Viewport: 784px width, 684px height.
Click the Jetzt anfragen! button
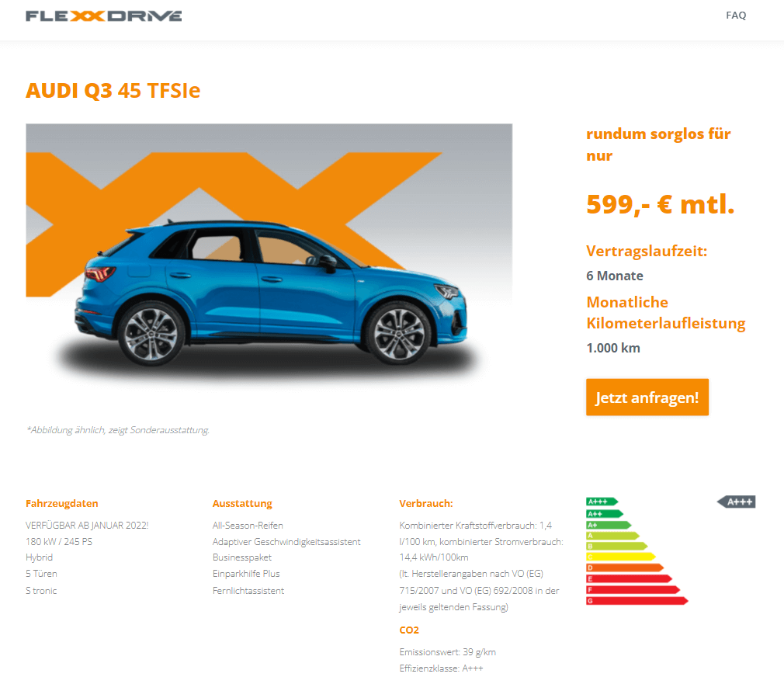(x=647, y=397)
